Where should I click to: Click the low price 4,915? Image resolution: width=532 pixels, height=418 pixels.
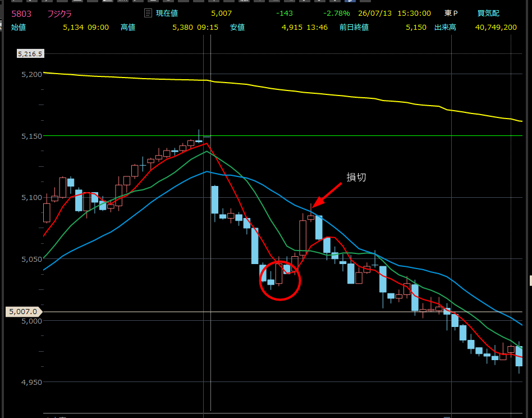click(x=292, y=27)
